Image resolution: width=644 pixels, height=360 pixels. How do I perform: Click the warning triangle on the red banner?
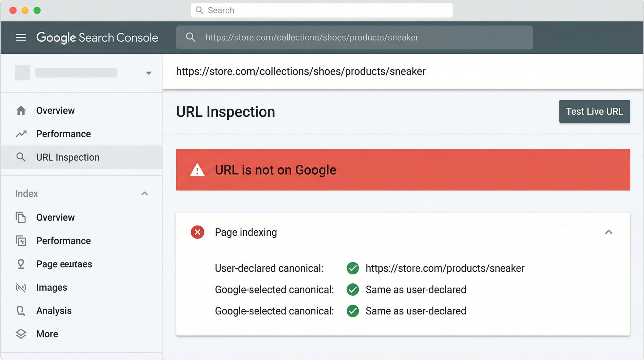[x=198, y=170]
